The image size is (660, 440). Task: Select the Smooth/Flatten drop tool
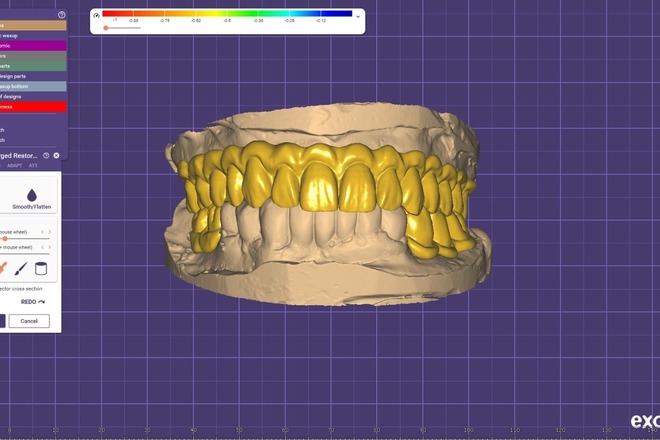pyautogui.click(x=32, y=199)
